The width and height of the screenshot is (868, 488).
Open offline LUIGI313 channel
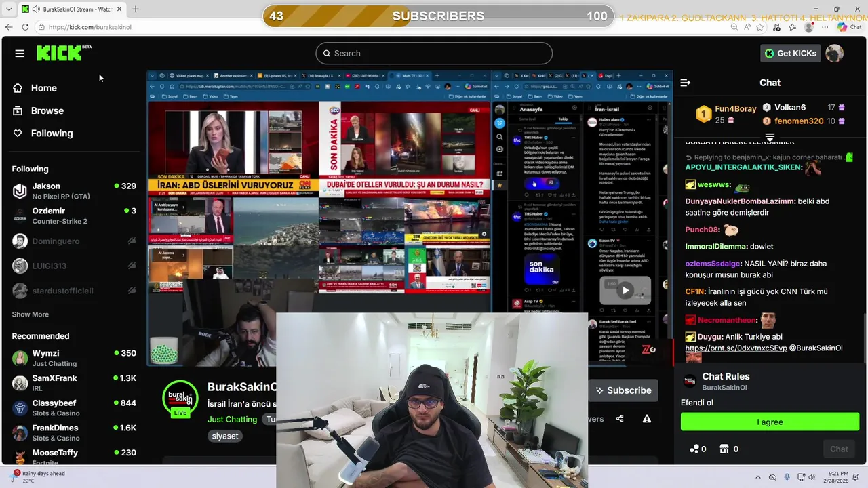tap(74, 266)
